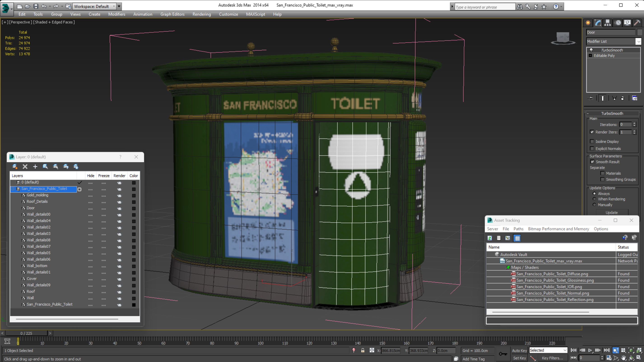The image size is (644, 362).
Task: Open Modifier List dropdown
Action: (x=639, y=42)
